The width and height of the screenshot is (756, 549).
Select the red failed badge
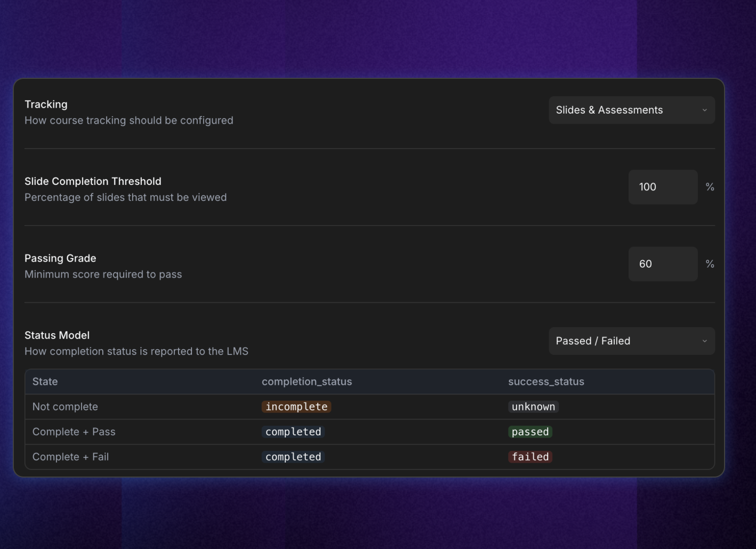tap(530, 457)
